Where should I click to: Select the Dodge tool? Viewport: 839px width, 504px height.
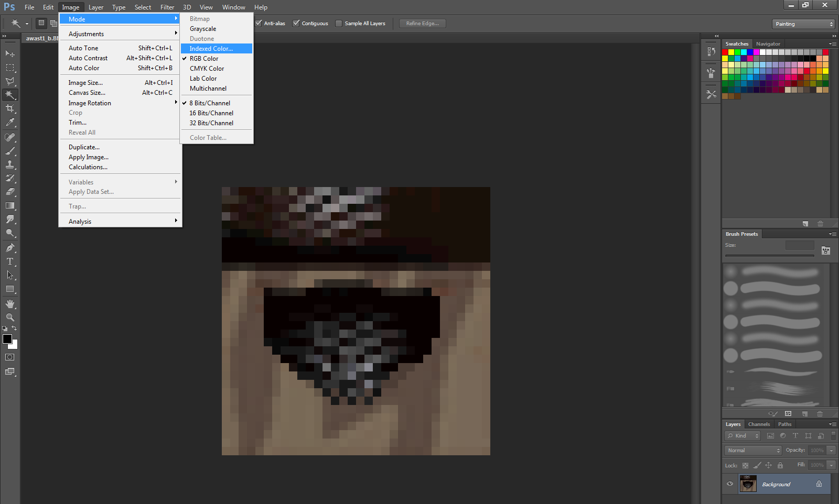10,233
